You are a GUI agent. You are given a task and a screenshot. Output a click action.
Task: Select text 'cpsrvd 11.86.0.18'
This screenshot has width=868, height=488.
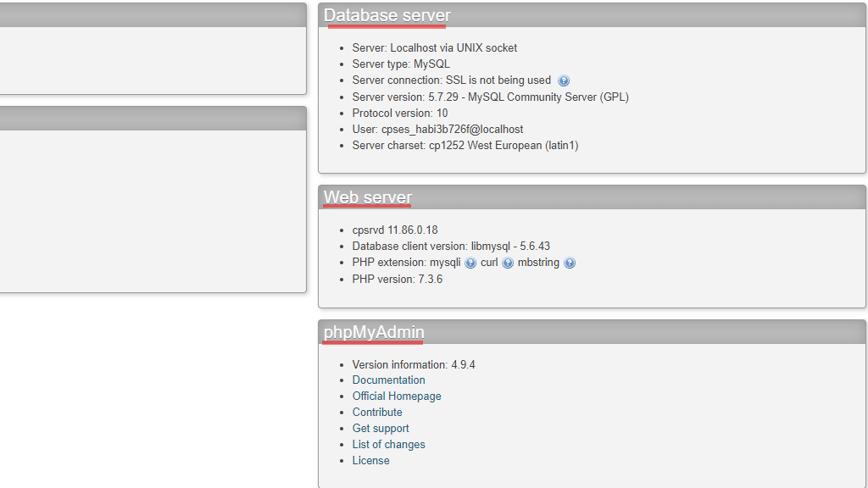tap(395, 230)
